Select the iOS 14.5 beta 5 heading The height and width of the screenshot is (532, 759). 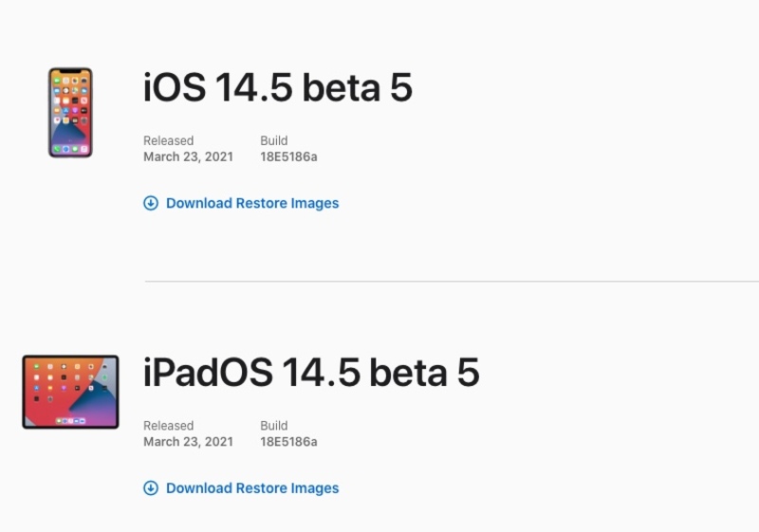(x=278, y=87)
